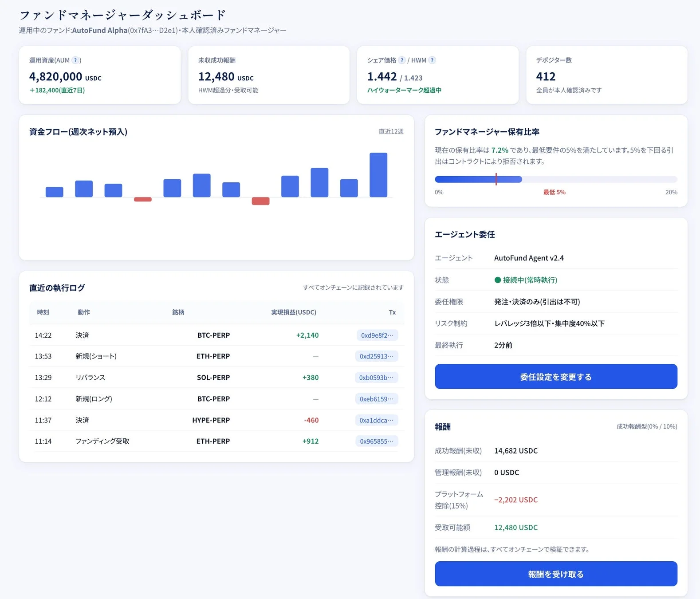Open transaction link 0xd9e8f2…
Image resolution: width=700 pixels, height=599 pixels.
pos(377,335)
